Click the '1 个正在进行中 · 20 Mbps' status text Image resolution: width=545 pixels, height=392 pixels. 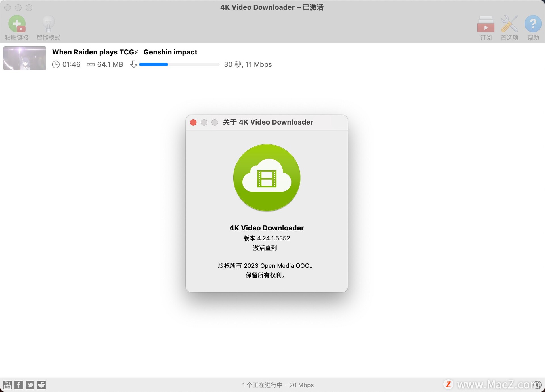coord(278,385)
